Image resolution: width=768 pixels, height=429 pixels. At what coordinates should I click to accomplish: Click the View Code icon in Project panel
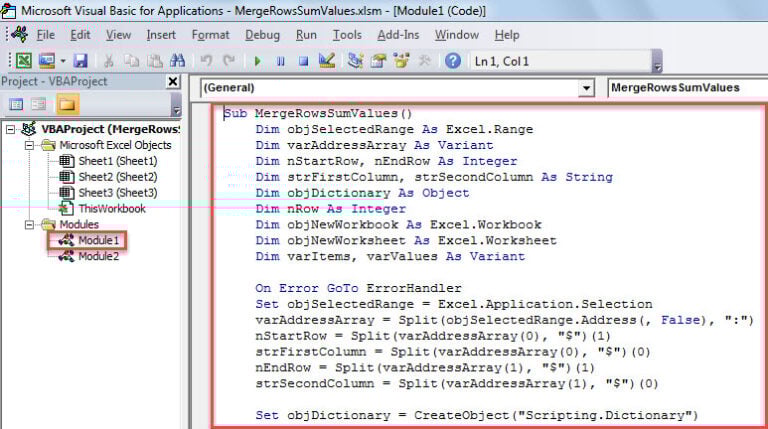coord(16,104)
